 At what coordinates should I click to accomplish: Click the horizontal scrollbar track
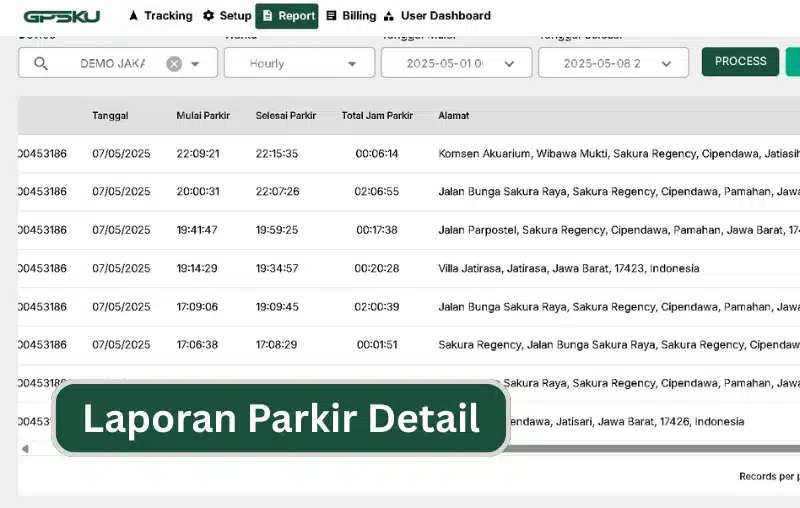[x=653, y=449]
